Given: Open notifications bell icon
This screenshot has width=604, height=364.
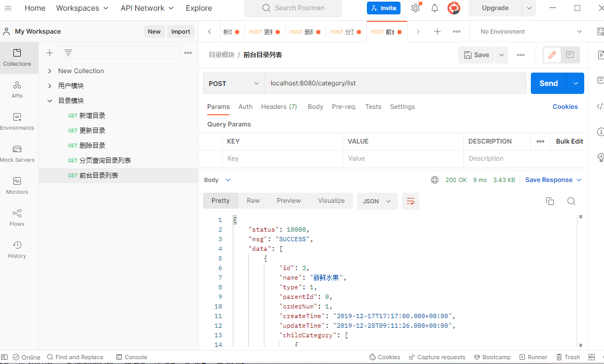Looking at the screenshot, I should pos(435,8).
